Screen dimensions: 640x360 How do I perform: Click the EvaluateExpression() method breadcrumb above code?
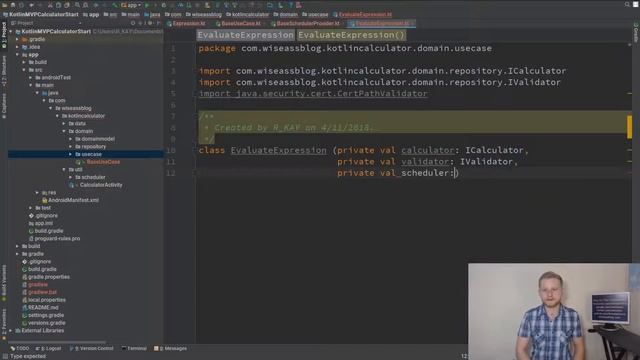pos(351,35)
